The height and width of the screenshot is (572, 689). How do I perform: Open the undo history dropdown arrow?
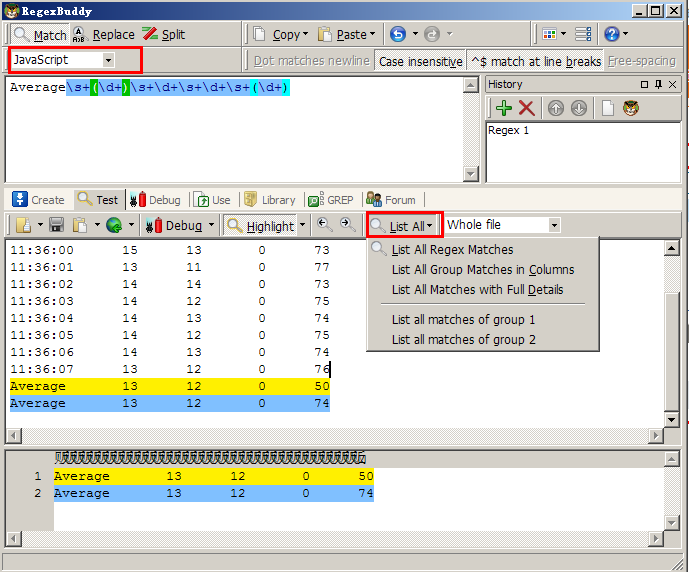(415, 34)
